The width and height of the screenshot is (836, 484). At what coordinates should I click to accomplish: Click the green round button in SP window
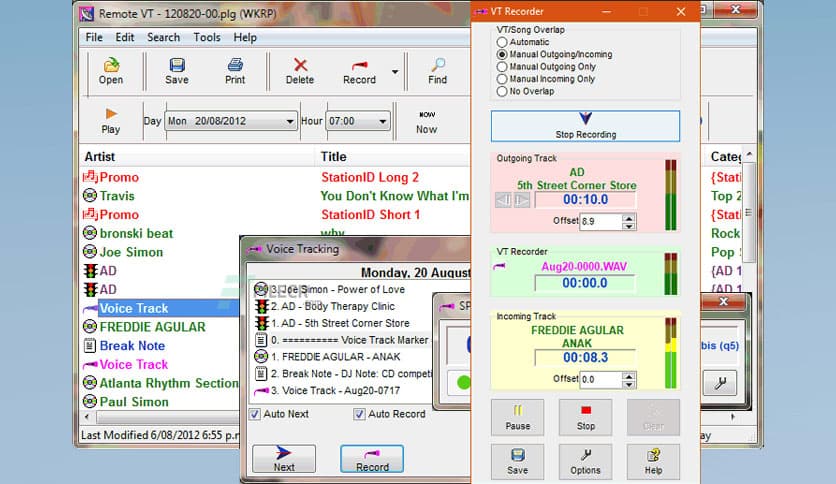pos(463,382)
